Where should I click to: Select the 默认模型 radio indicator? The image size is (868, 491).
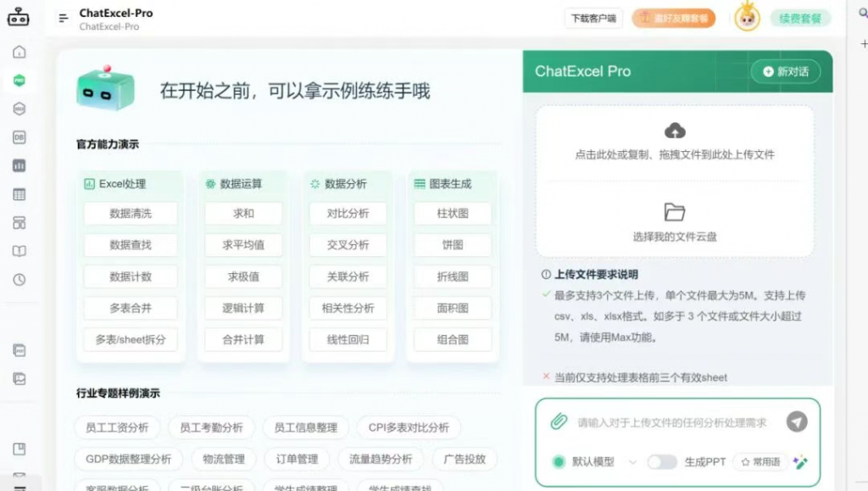[x=559, y=462]
